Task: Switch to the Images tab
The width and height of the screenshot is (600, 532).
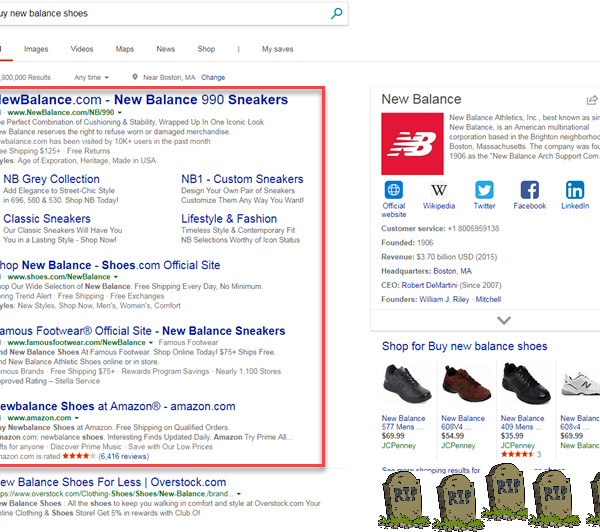Action: 36,49
